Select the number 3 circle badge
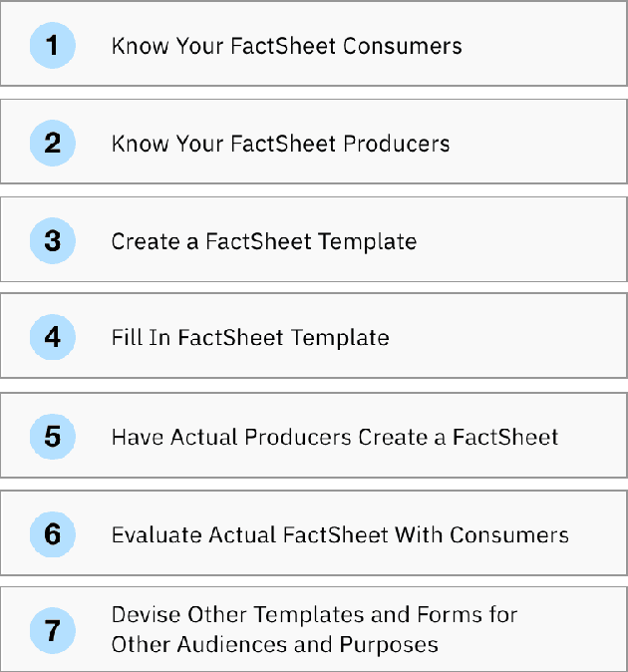The width and height of the screenshot is (628, 672). [53, 240]
